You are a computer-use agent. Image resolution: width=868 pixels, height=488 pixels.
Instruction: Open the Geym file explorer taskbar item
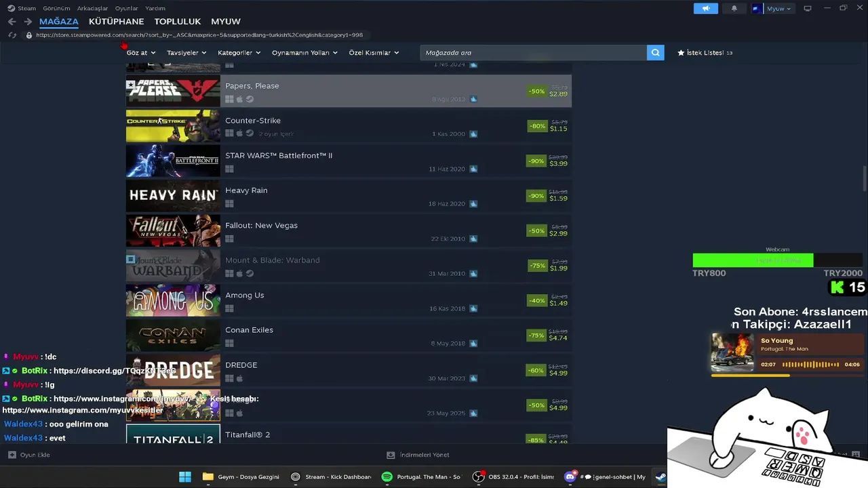coord(241,476)
